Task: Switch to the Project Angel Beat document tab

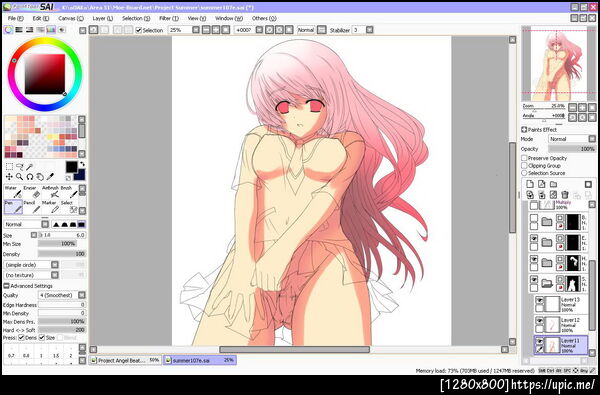Action: click(125, 360)
